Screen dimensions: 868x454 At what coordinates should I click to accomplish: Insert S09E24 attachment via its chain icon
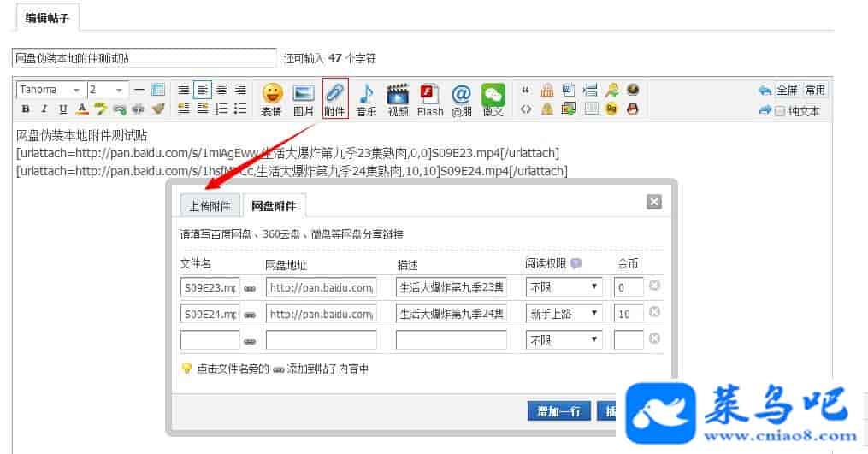[251, 315]
